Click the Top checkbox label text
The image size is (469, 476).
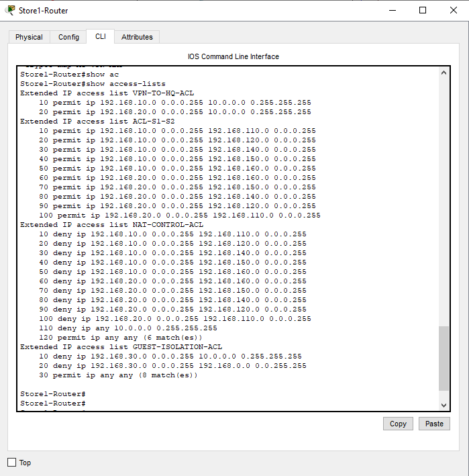pyautogui.click(x=25, y=463)
